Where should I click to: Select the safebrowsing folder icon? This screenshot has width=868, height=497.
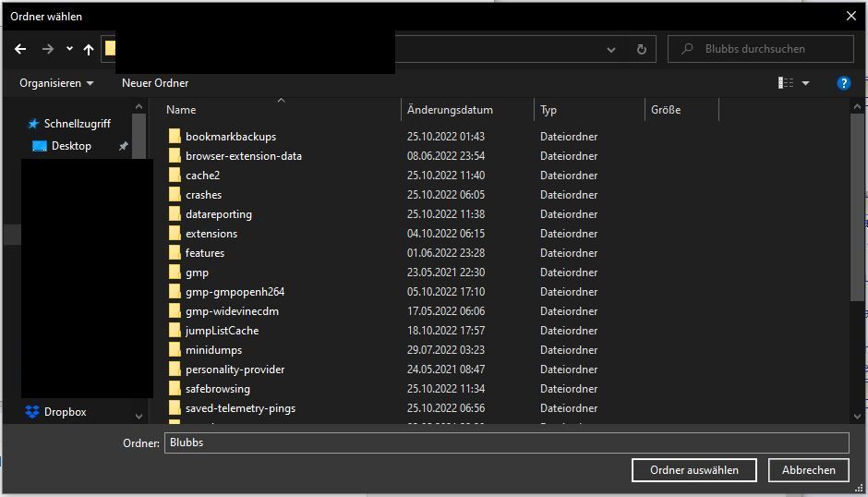tap(175, 388)
